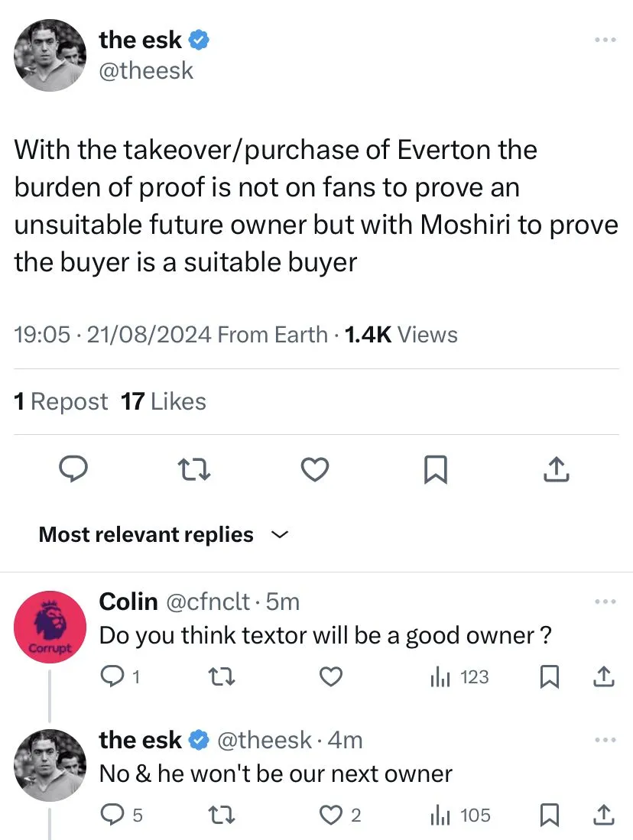Open the 1 Repost list

tap(61, 401)
